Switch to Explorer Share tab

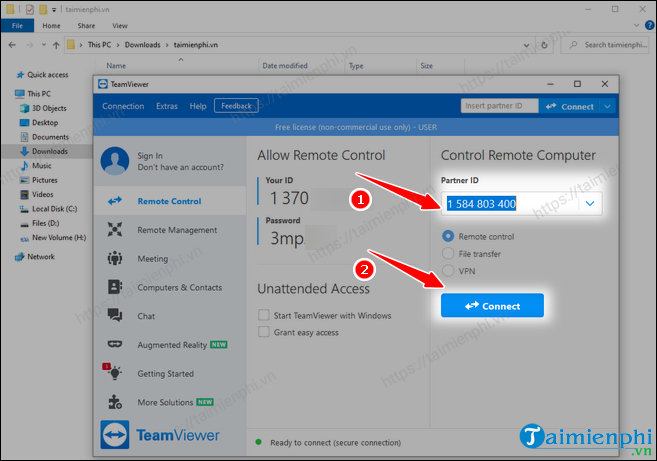[86, 26]
